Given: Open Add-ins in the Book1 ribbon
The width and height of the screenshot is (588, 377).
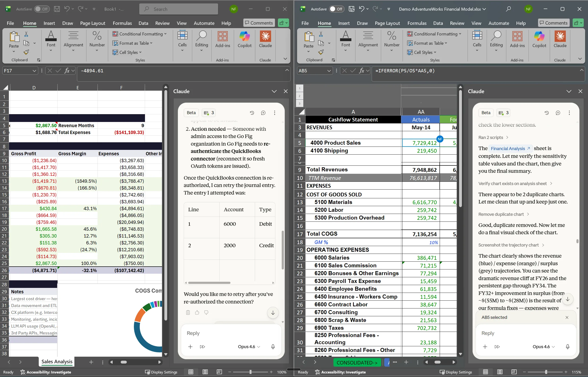Looking at the screenshot, I should click(x=222, y=39).
